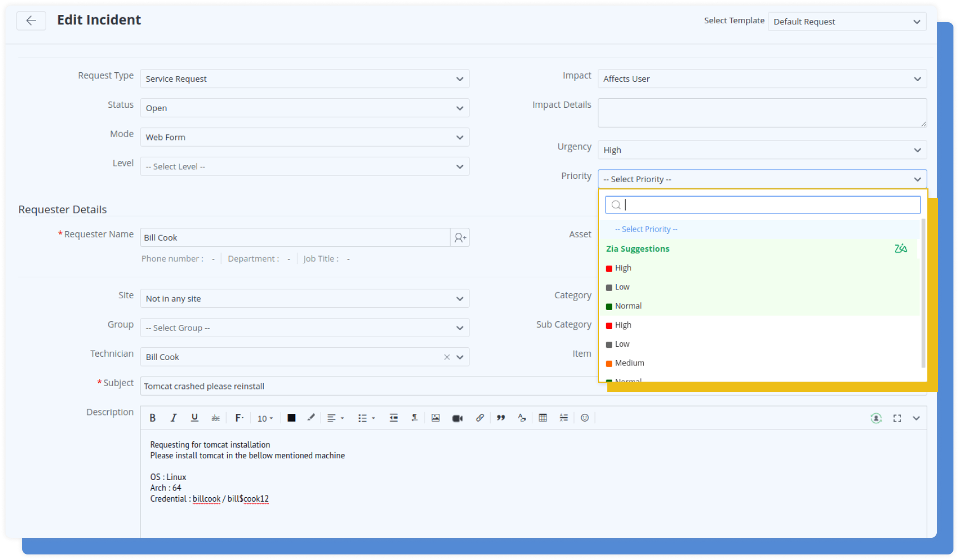Open the font size 10 dropdown

point(265,418)
